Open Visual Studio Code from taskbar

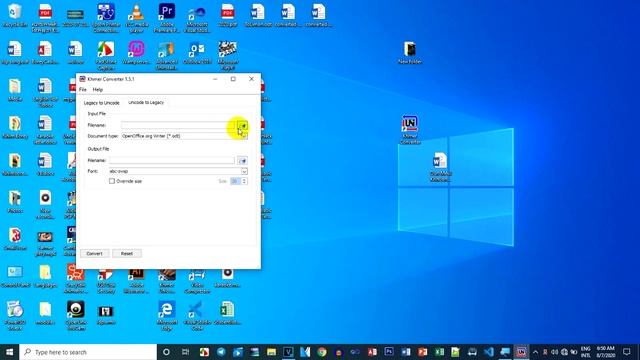click(489, 352)
